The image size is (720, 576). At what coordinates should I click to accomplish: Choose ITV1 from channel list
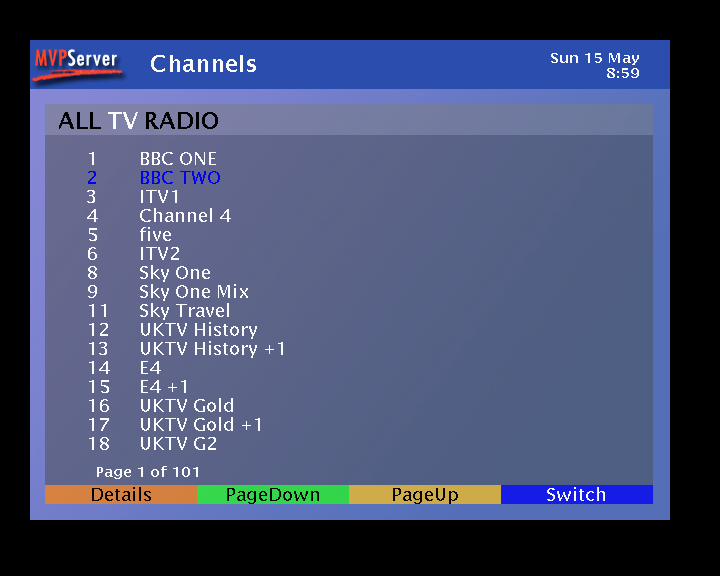coord(159,197)
